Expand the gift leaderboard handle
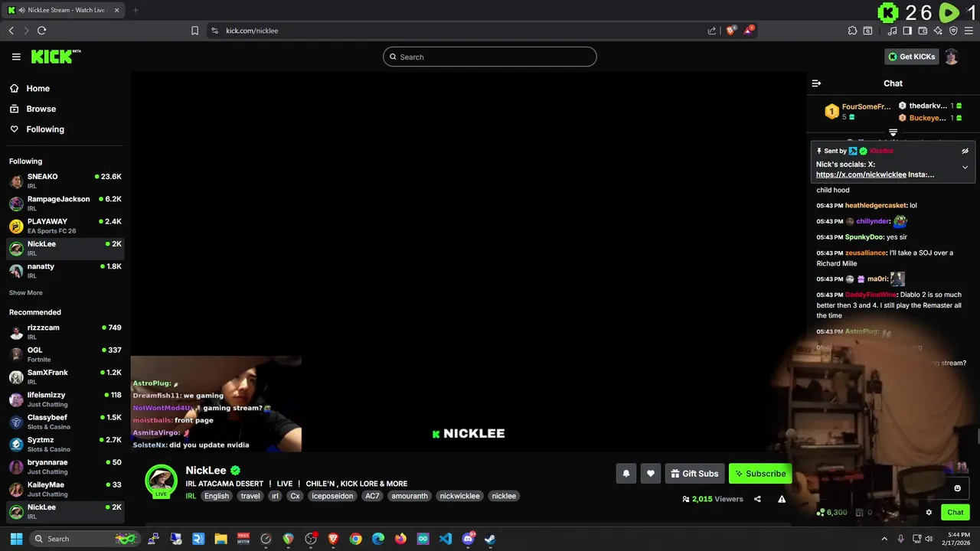This screenshot has width=980, height=551. 893,133
